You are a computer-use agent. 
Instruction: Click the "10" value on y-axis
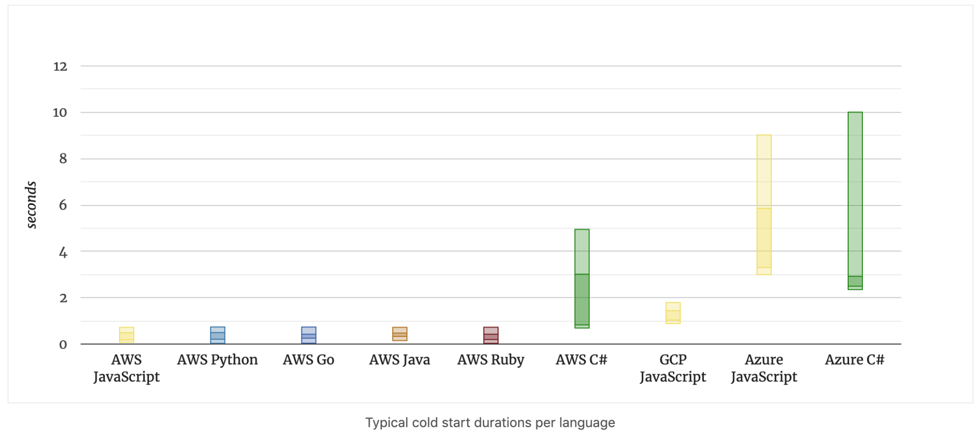[60, 113]
